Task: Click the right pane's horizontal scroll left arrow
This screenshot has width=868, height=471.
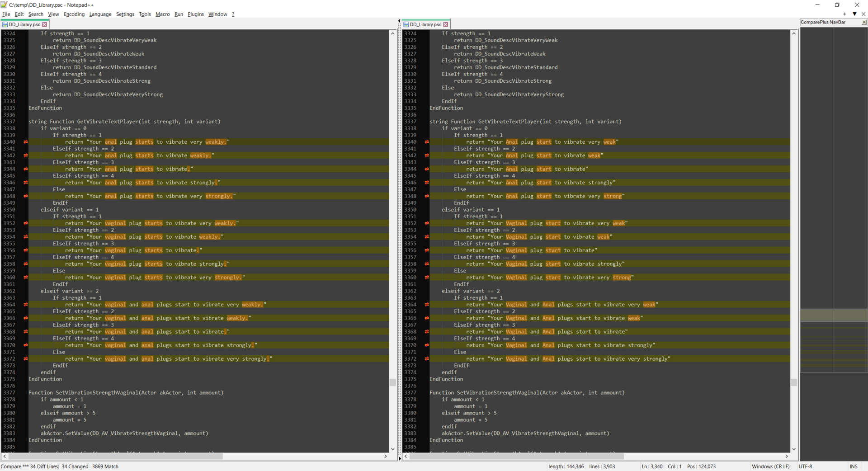Action: click(406, 457)
